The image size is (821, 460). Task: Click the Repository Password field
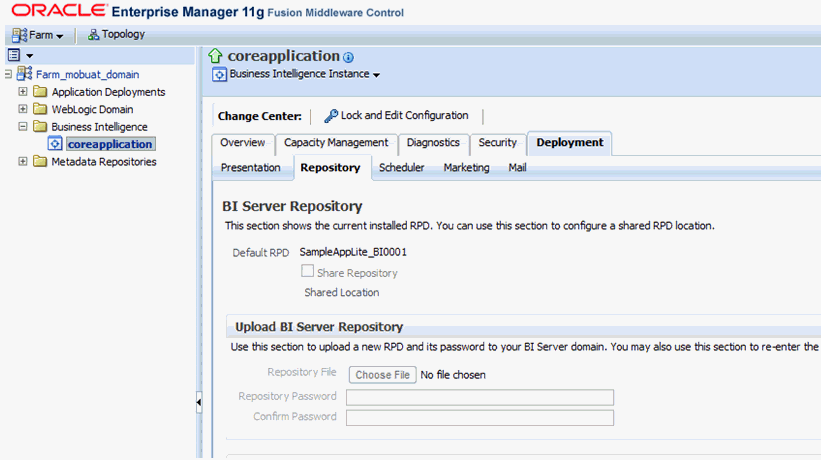(480, 397)
